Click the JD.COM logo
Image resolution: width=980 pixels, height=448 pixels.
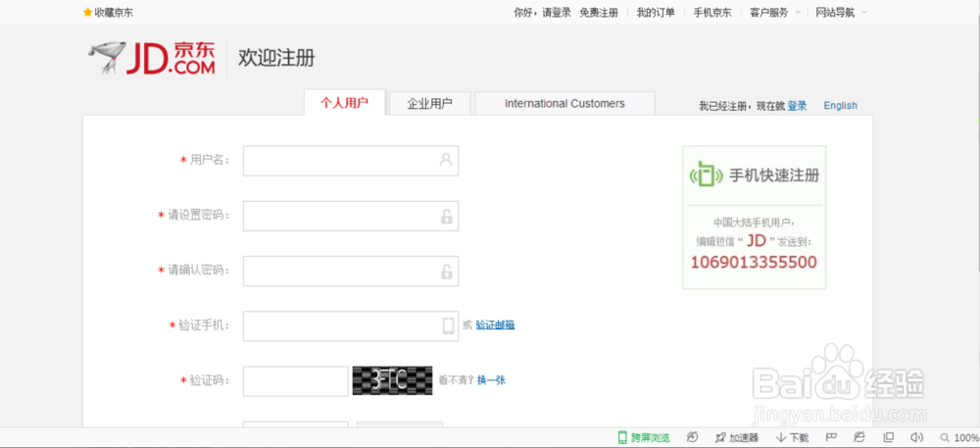(x=151, y=58)
